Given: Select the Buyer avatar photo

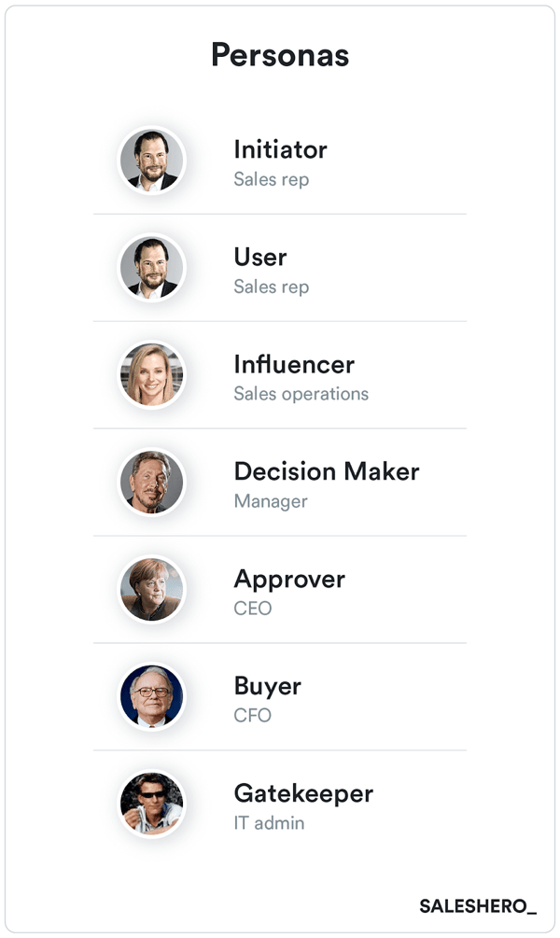Looking at the screenshot, I should [x=152, y=697].
